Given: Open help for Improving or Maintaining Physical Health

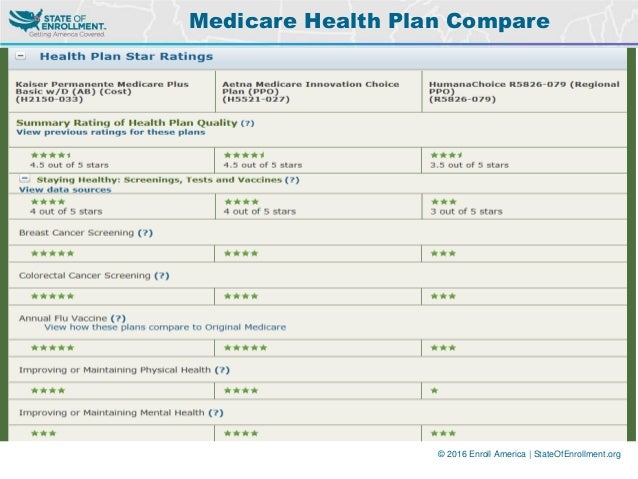Looking at the screenshot, I should point(222,370).
